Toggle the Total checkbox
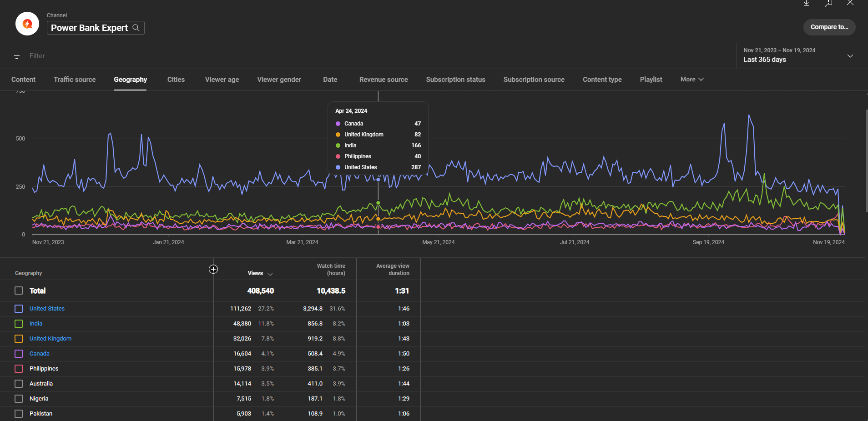The height and width of the screenshot is (421, 868). [x=19, y=291]
